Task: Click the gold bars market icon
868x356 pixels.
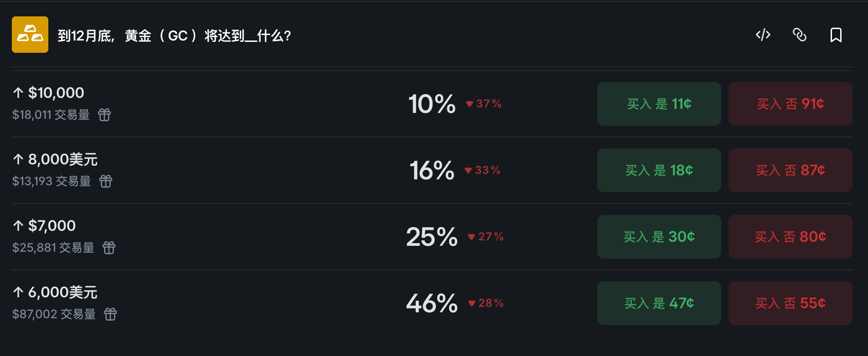Action: click(x=30, y=35)
